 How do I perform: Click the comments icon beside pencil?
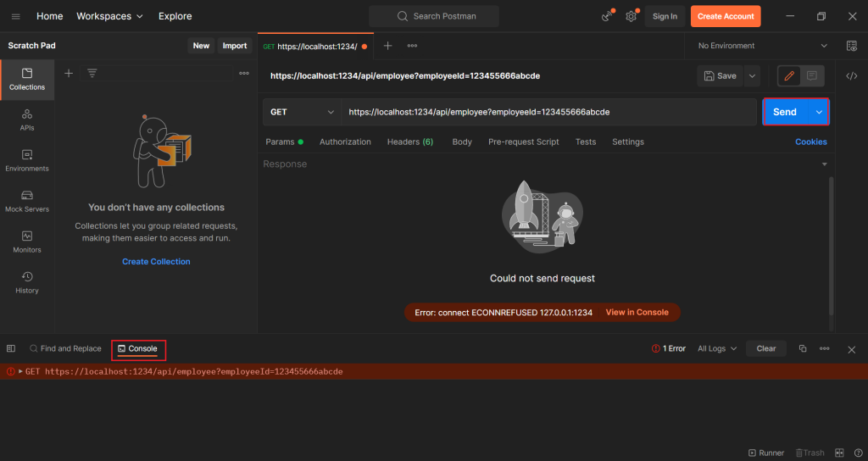pos(812,75)
